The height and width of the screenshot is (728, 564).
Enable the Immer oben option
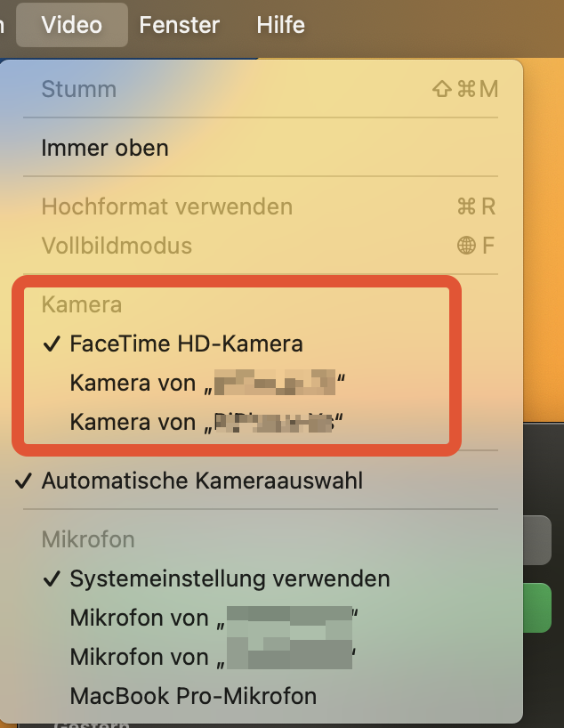[x=105, y=148]
